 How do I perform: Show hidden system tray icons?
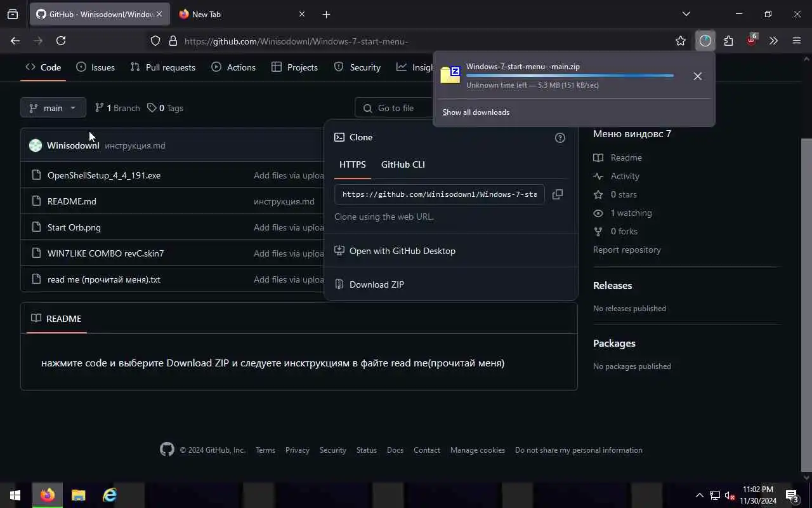click(x=700, y=495)
